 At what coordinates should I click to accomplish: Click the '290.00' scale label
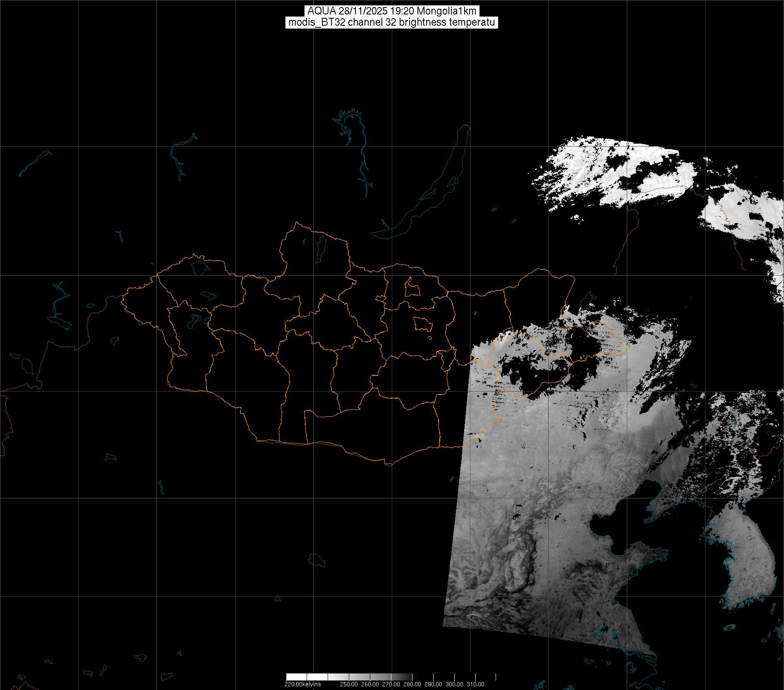click(x=434, y=684)
